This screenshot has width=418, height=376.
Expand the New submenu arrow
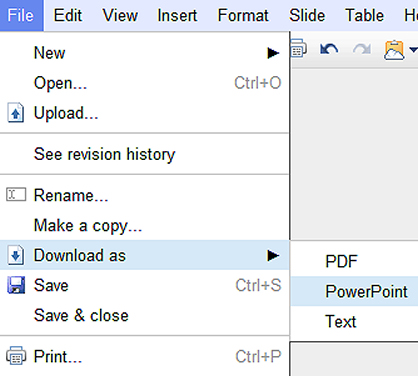click(273, 53)
